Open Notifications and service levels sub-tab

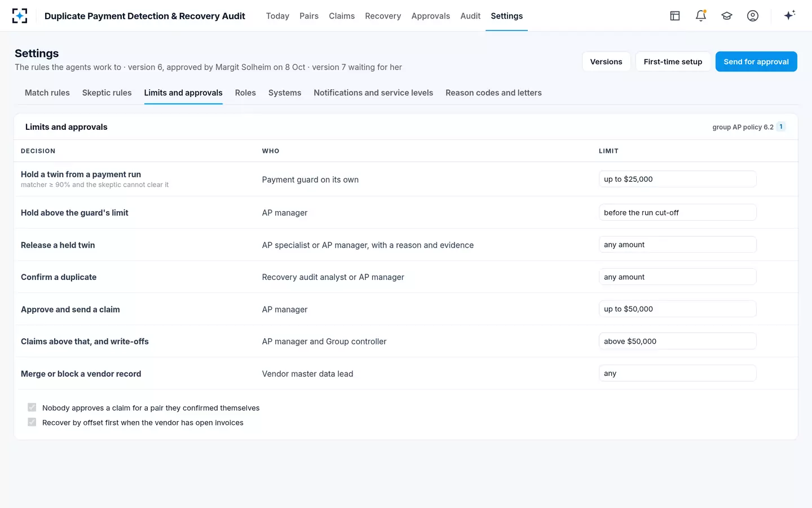coord(373,93)
